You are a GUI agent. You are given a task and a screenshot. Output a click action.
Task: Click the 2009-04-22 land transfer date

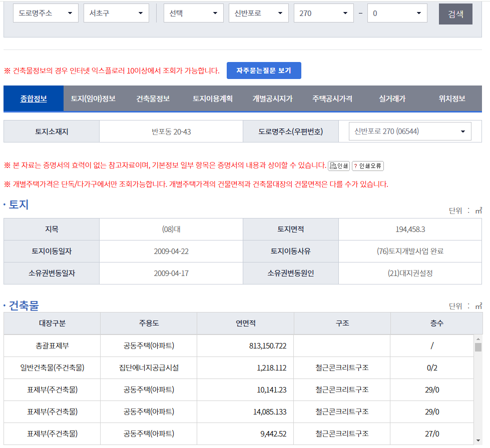click(171, 251)
